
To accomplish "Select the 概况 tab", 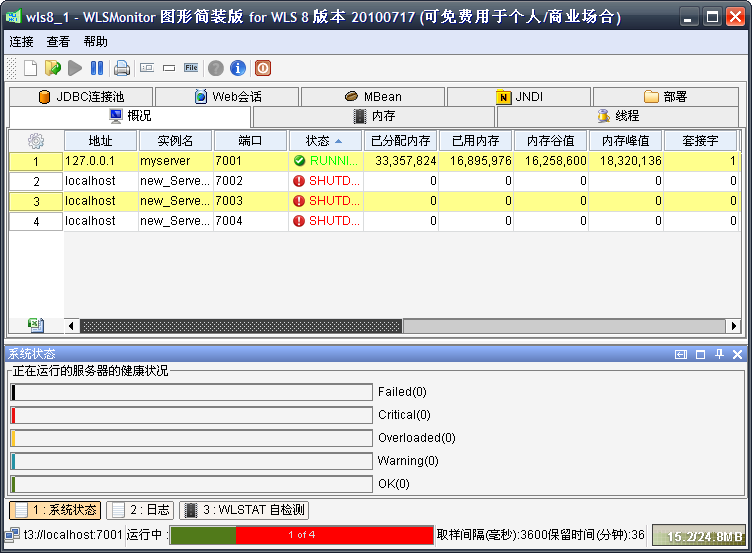I will click(130, 116).
